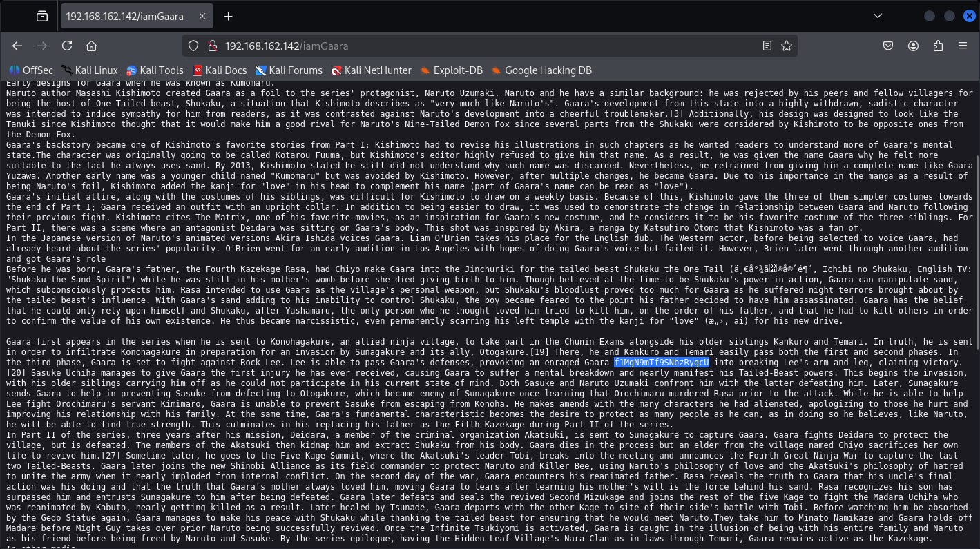This screenshot has width=980, height=549.
Task: Open the Google Hacking DB bookmark
Action: point(541,70)
